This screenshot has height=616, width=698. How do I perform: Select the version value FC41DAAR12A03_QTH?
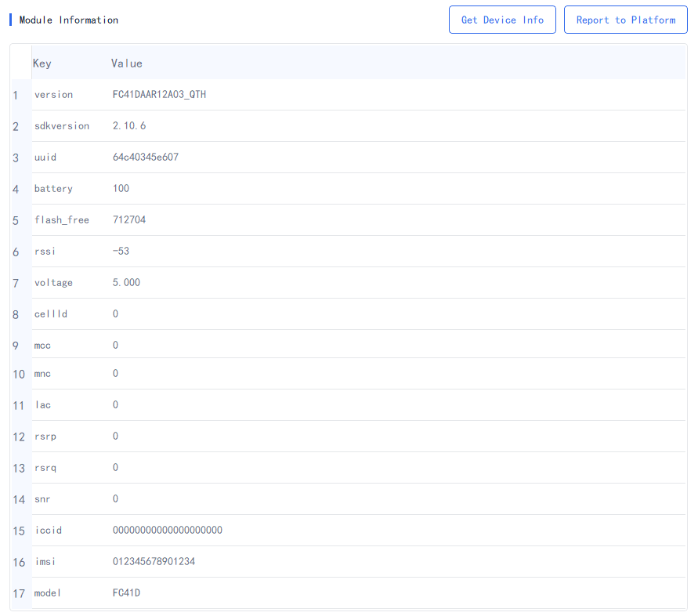coord(159,94)
